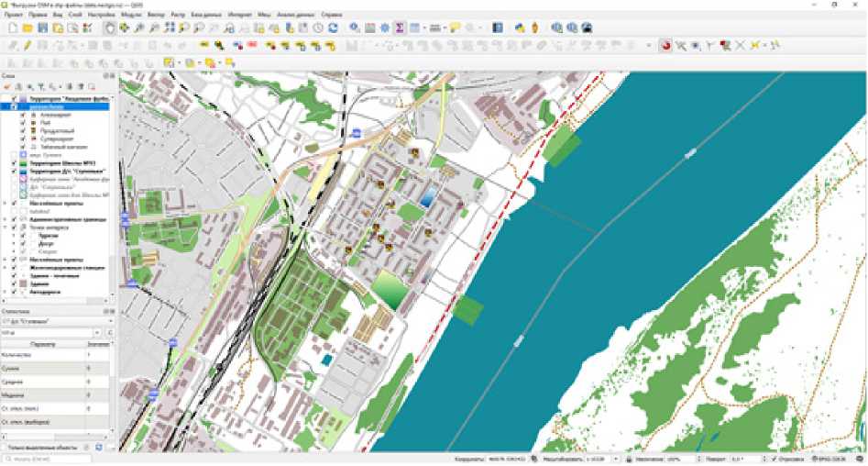Open the Statistical Summary sigma tool
868x466 pixels.
399,28
